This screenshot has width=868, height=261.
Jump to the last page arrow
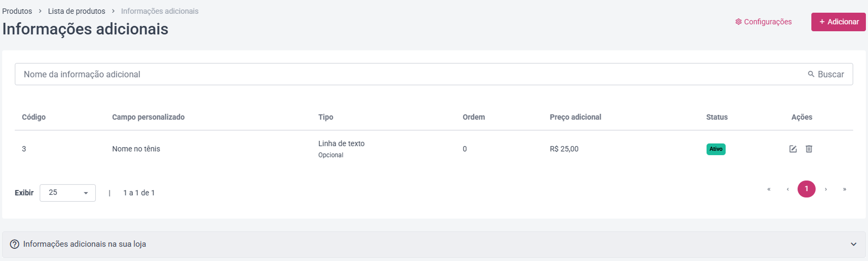click(x=845, y=189)
